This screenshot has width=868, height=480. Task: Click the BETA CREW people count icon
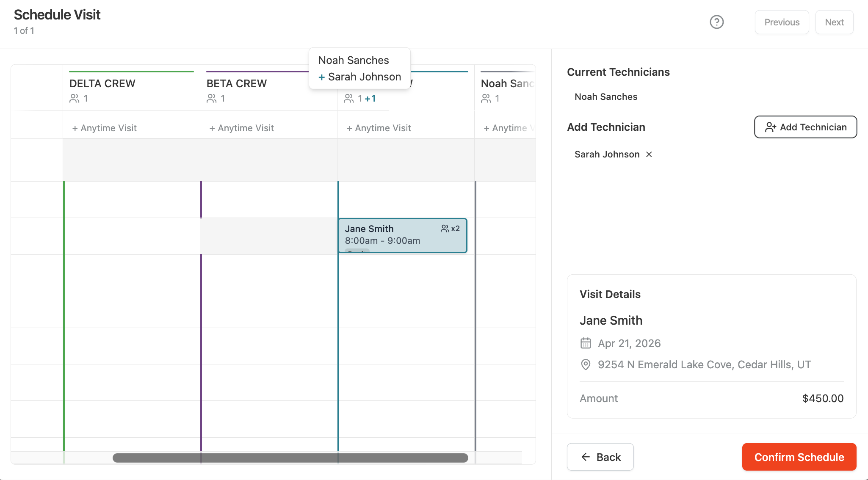[212, 98]
